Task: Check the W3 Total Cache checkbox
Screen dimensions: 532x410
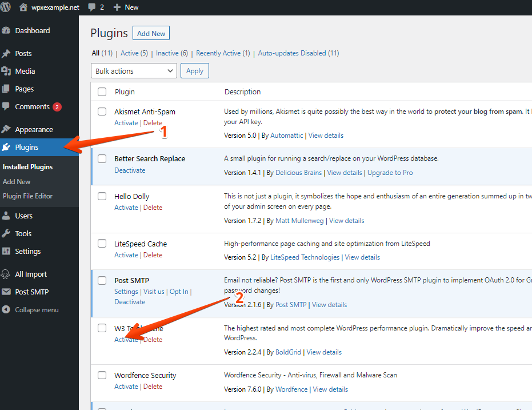Action: 102,328
